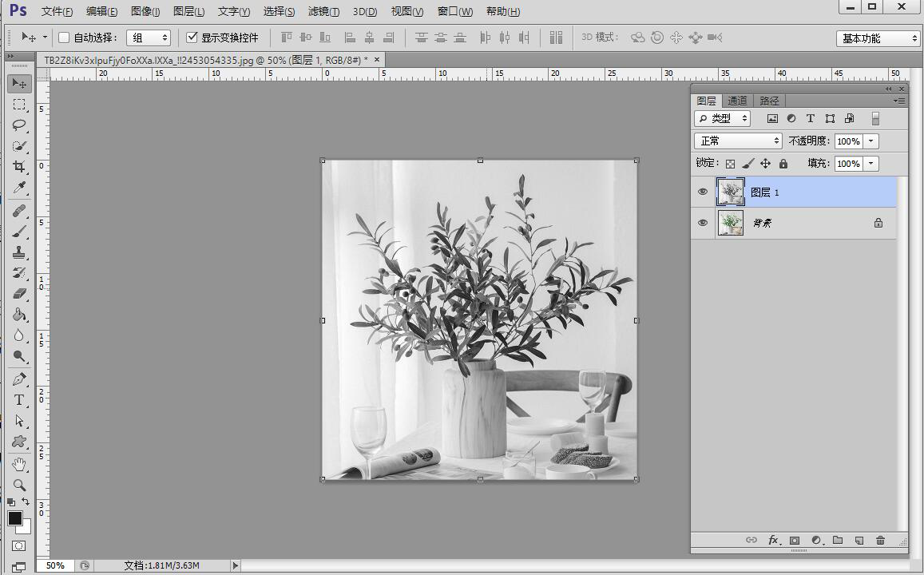Switch to the 通道 tab
Image resolution: width=924 pixels, height=575 pixels.
pyautogui.click(x=737, y=101)
